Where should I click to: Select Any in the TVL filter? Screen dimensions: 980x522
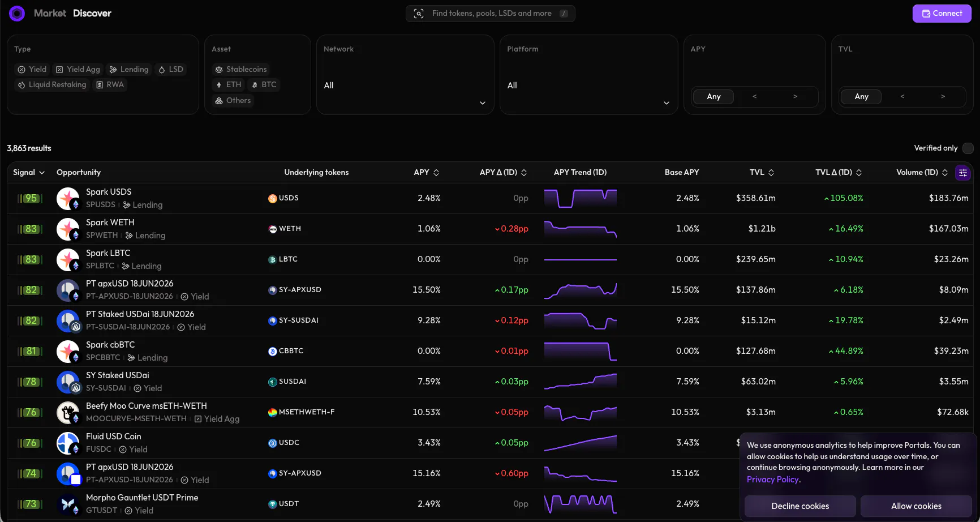pos(861,97)
